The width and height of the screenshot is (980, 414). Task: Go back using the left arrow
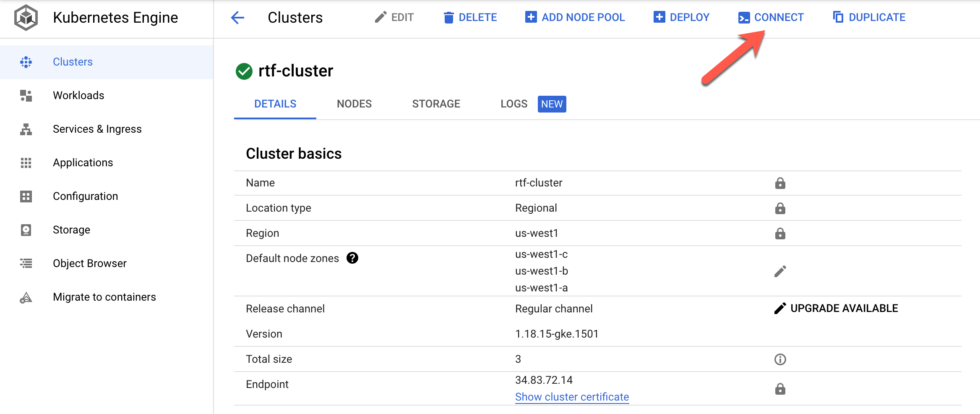(x=237, y=18)
